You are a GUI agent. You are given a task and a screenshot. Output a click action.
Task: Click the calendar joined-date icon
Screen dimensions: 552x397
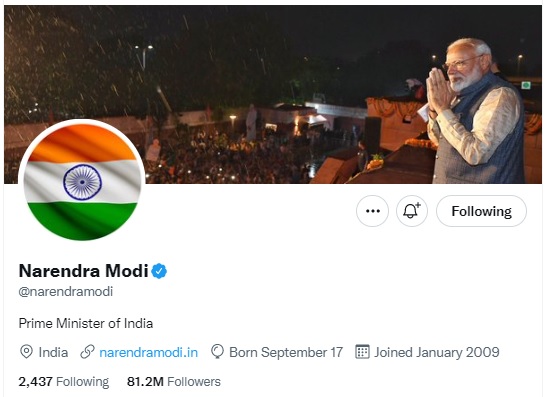point(362,352)
